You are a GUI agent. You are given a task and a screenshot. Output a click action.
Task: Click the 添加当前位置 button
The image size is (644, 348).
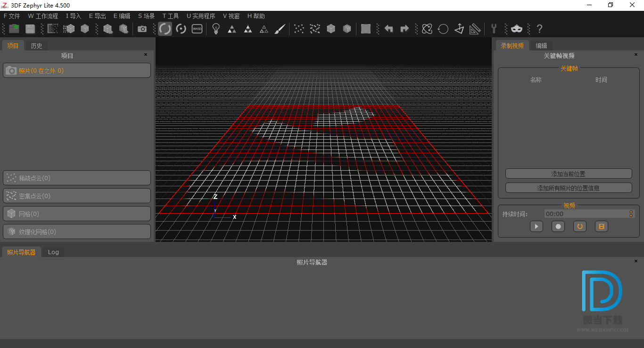tap(569, 174)
